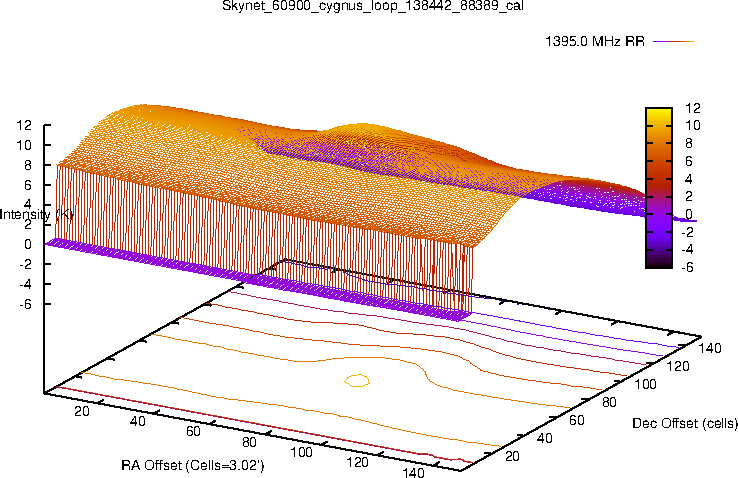Click intensity axis tick label -2
Image resolution: width=738 pixels, height=478 pixels.
pos(25,264)
